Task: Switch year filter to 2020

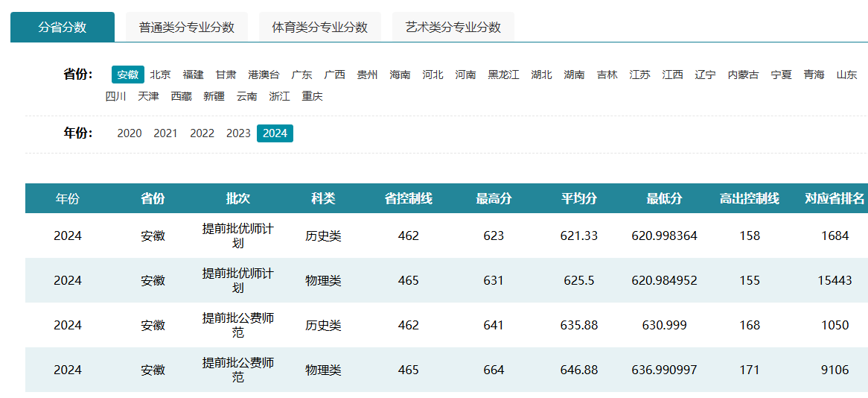Action: point(130,133)
